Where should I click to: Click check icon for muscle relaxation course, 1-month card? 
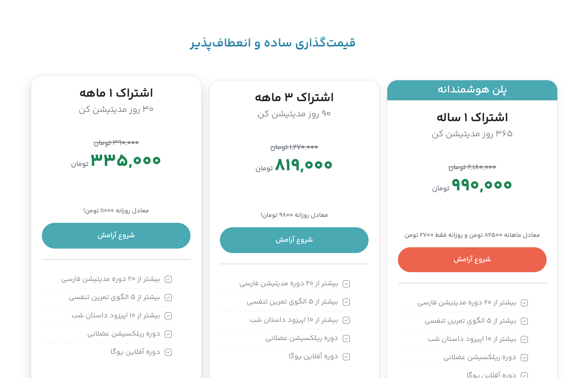pos(168,334)
